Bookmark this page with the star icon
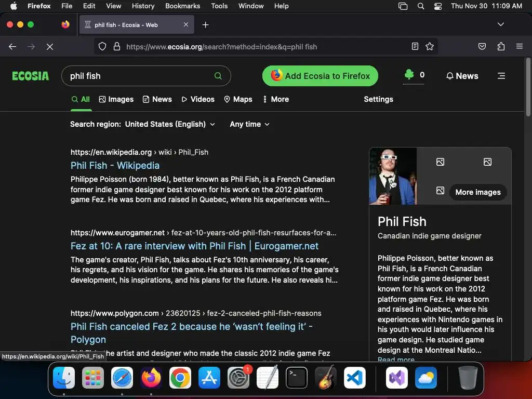 (x=430, y=46)
